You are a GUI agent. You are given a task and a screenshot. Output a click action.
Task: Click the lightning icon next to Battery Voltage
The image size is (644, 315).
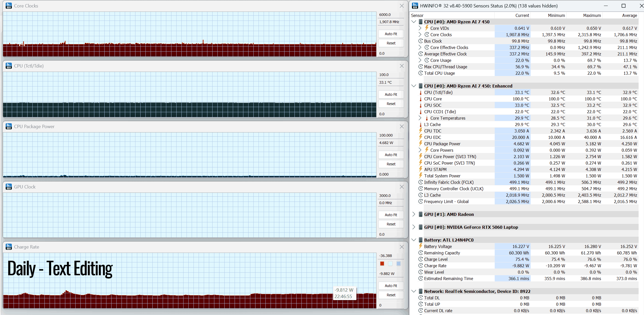click(x=421, y=246)
